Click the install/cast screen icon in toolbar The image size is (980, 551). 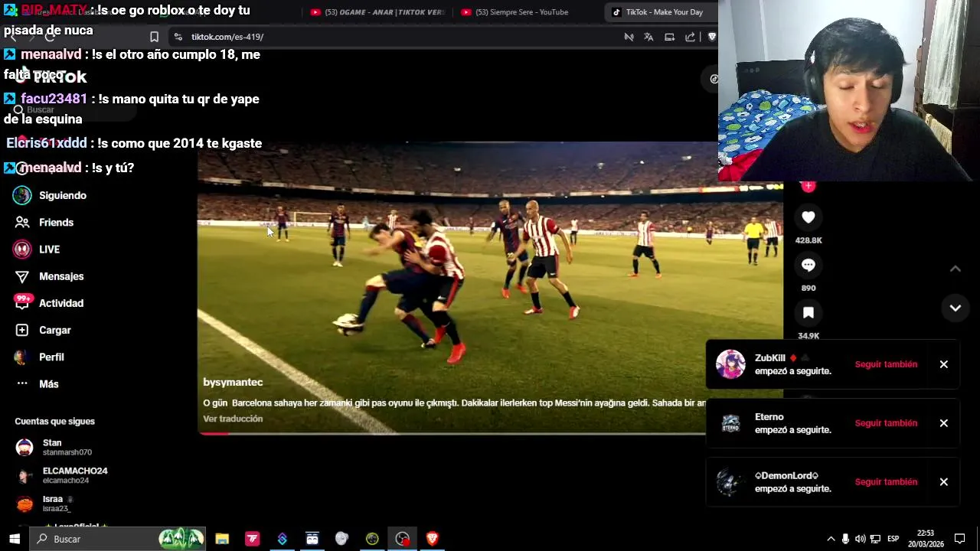coord(669,37)
